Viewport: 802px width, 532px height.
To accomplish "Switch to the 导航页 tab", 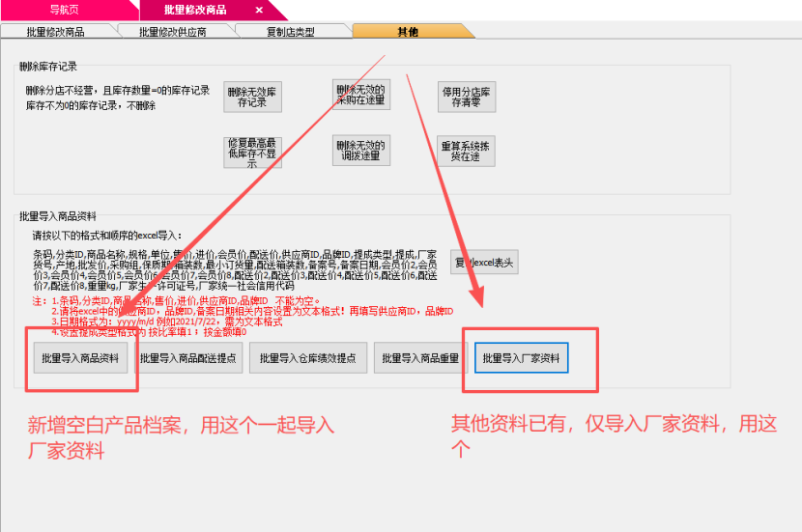I will [64, 10].
